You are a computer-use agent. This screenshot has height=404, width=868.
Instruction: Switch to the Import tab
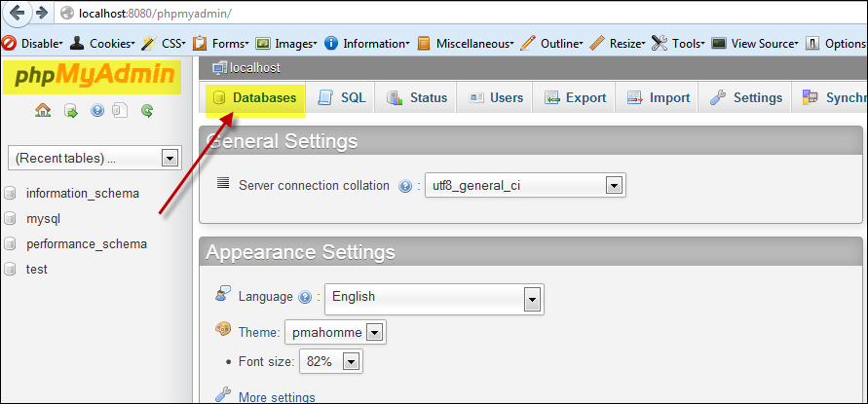(659, 98)
